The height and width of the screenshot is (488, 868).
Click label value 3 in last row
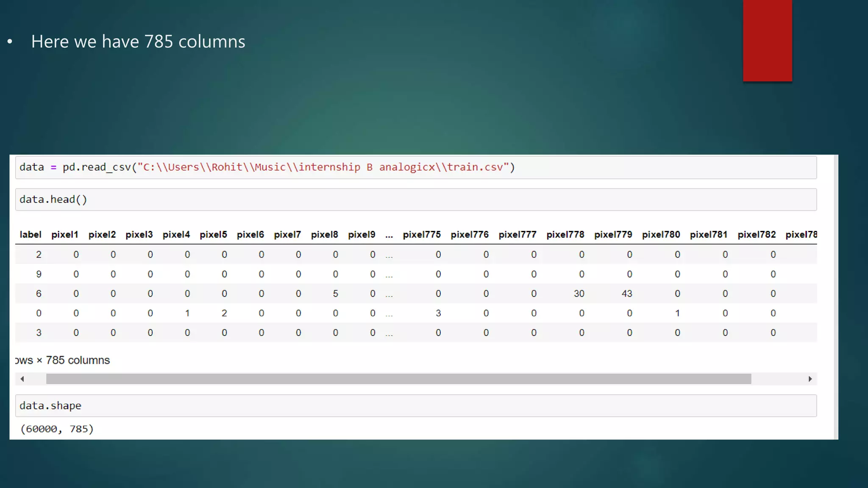point(39,333)
